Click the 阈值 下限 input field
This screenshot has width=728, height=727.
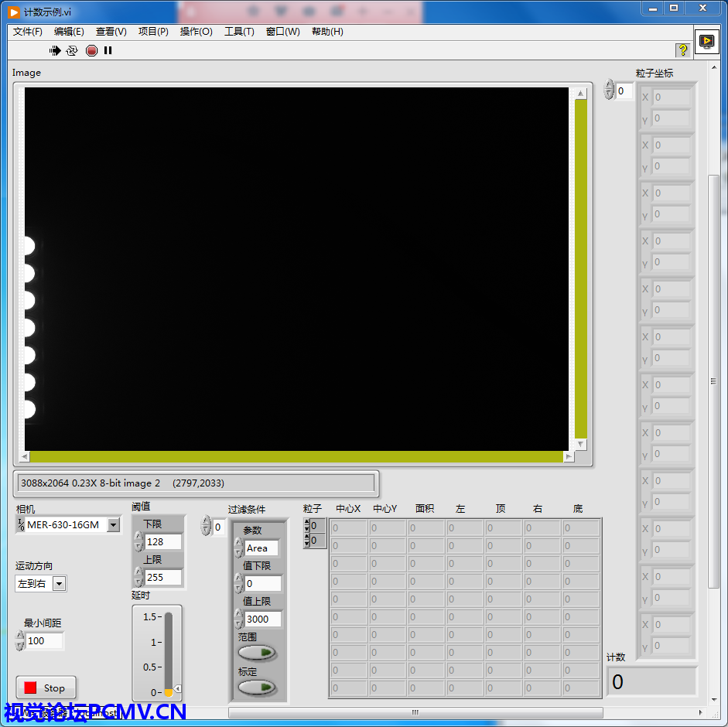[163, 542]
